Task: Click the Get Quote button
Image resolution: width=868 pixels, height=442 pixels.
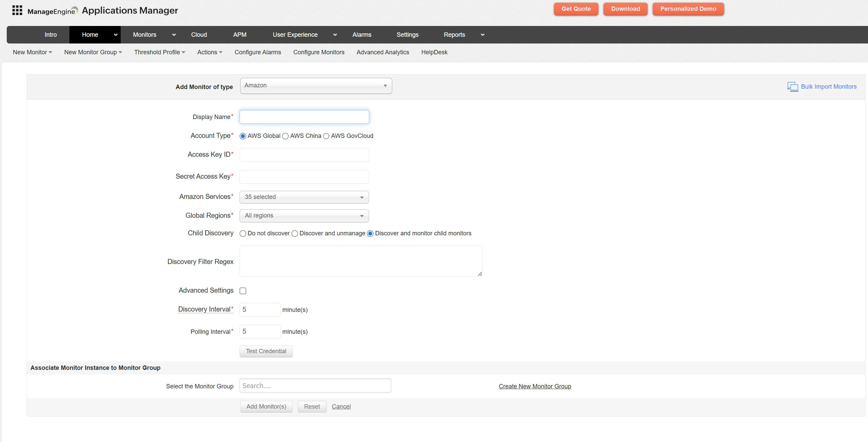Action: point(576,9)
